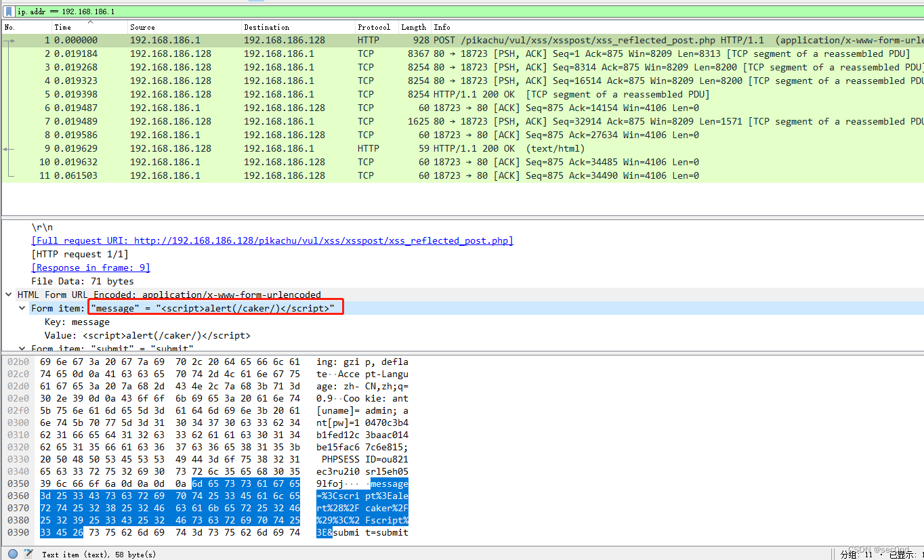Click highlighted ASCII "=%3Cscri pt%3Eale" in bytes pane
This screenshot has height=560, width=924.
point(362,496)
